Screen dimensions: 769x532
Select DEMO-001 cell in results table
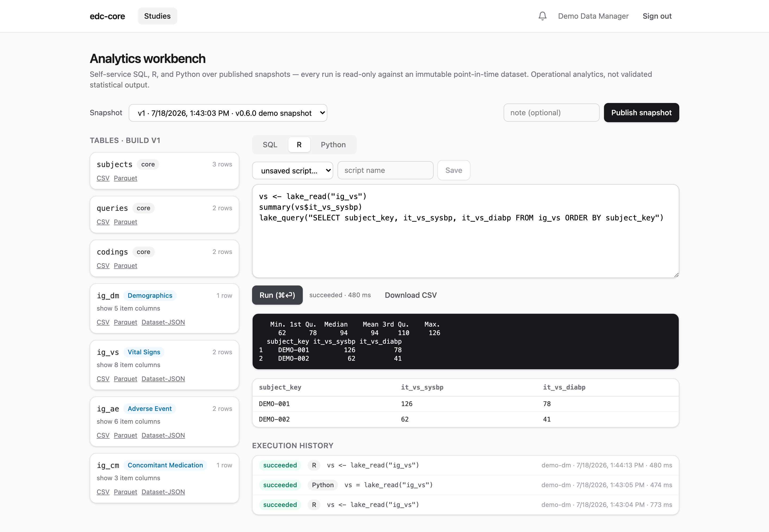(274, 404)
